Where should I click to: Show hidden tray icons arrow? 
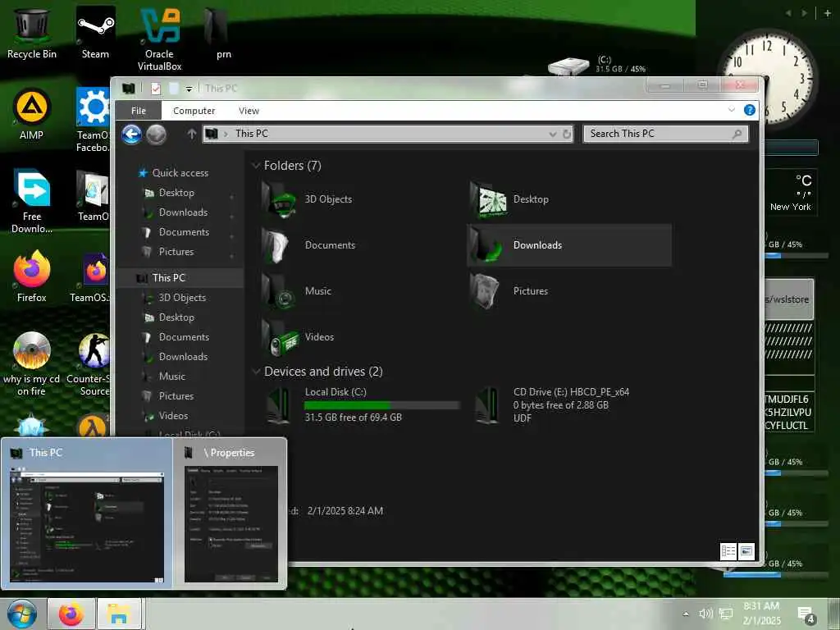686,614
